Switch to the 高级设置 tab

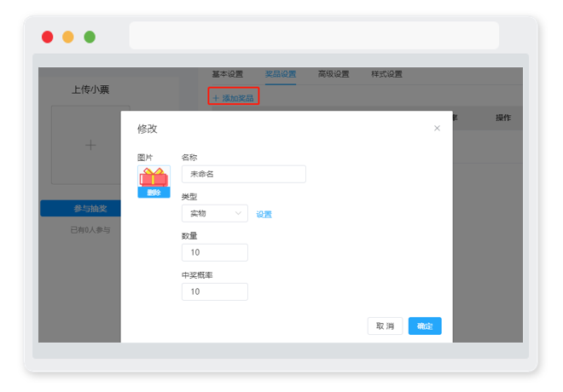point(334,74)
